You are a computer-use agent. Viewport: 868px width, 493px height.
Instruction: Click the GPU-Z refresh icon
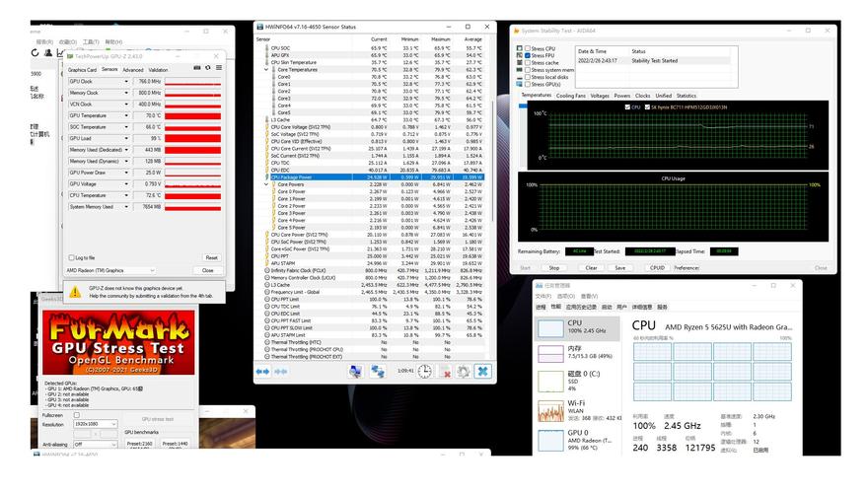pos(207,67)
